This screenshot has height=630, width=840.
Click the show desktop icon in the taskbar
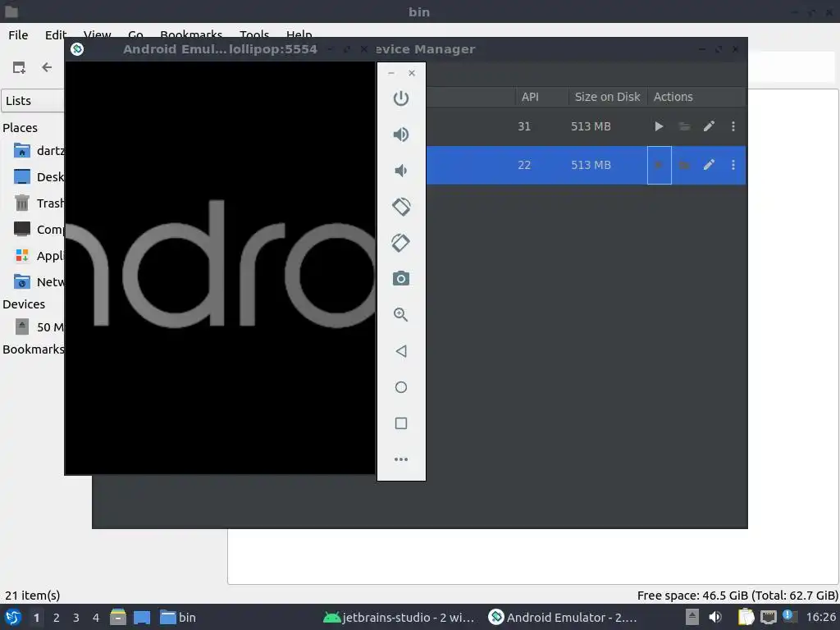pos(142,617)
